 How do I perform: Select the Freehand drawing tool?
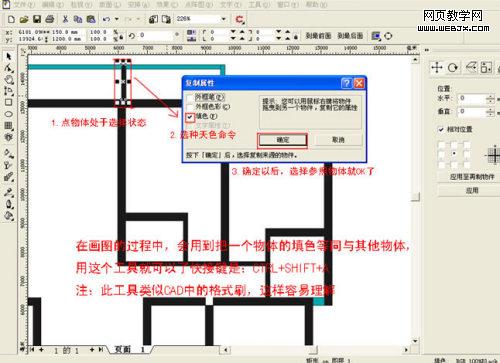pyautogui.click(x=9, y=91)
